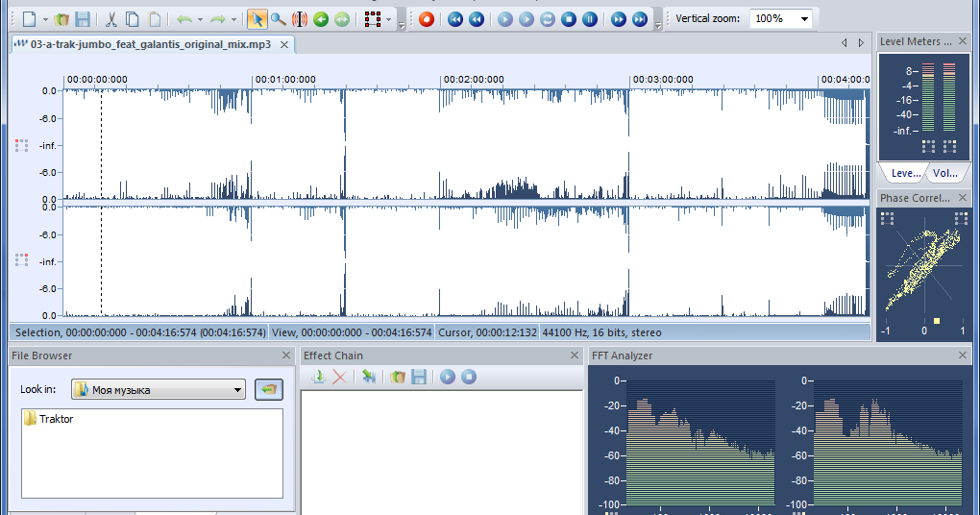The width and height of the screenshot is (980, 515).
Task: Toggle the Phase Correlation top-right icon
Action: 961,218
